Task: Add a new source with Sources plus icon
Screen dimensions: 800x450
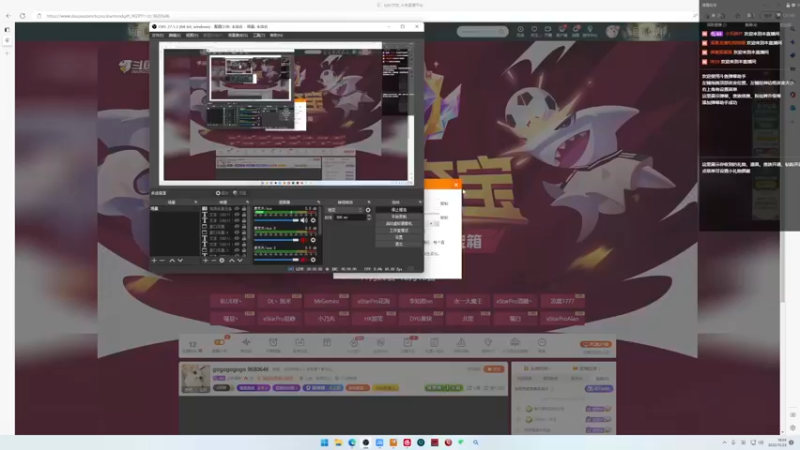Action: (x=206, y=260)
